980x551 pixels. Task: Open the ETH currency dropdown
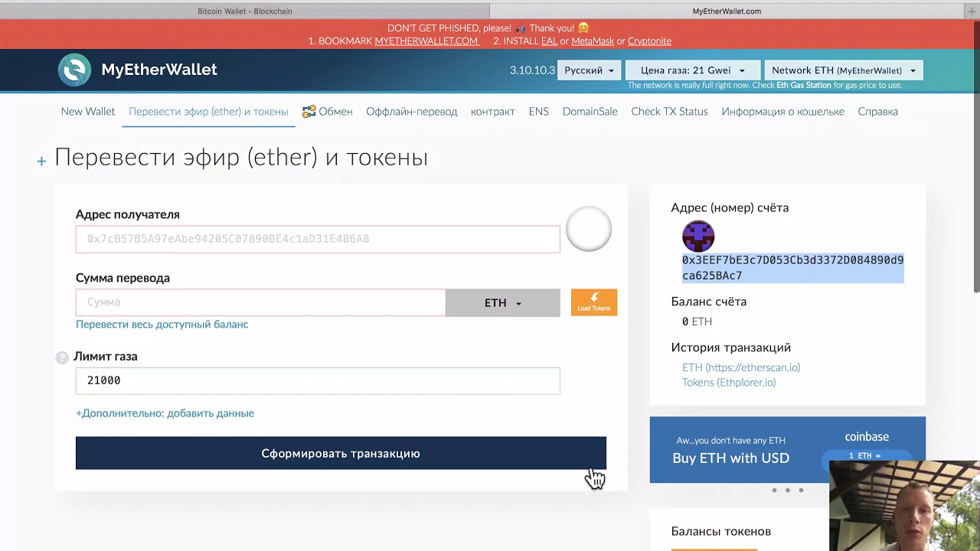coord(502,303)
